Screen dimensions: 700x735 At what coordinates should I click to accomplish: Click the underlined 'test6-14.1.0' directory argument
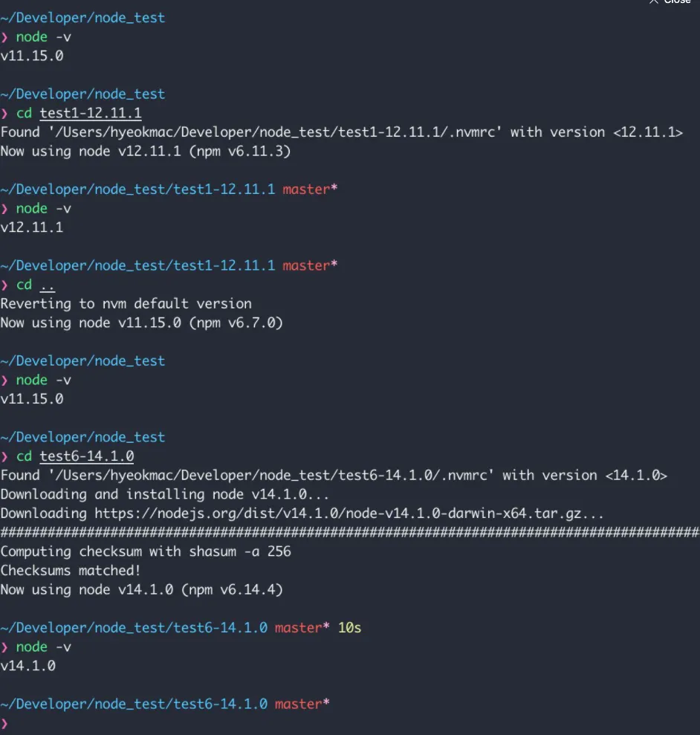tap(87, 456)
